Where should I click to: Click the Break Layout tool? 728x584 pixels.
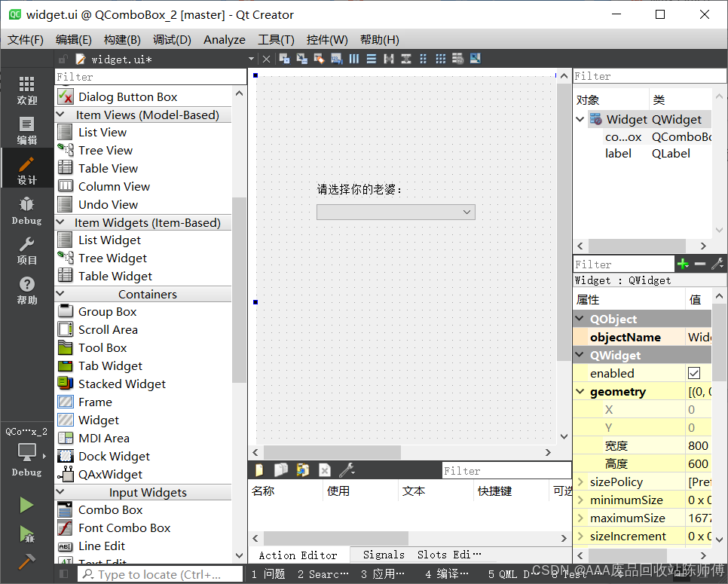click(x=457, y=59)
